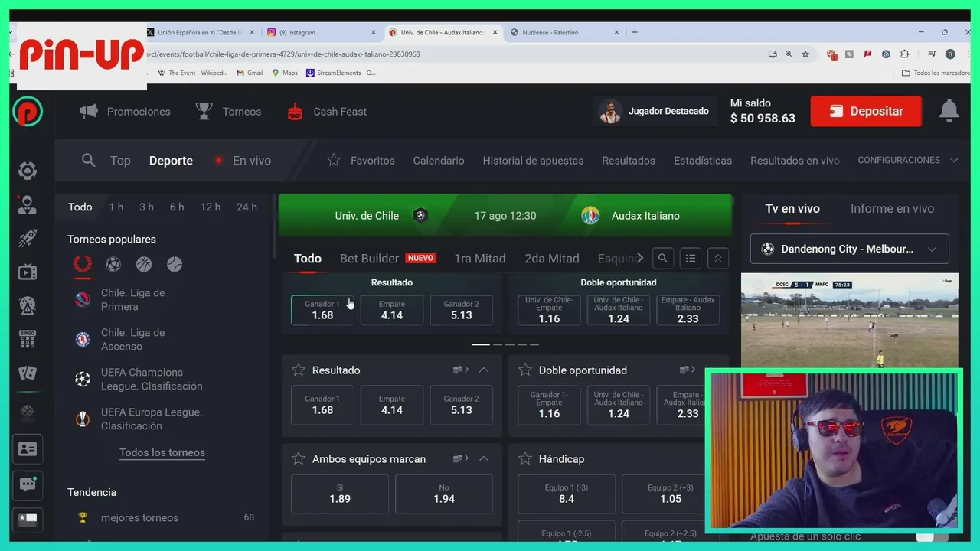
Task: Open the casino chip icon in the left sidebar
Action: (28, 171)
